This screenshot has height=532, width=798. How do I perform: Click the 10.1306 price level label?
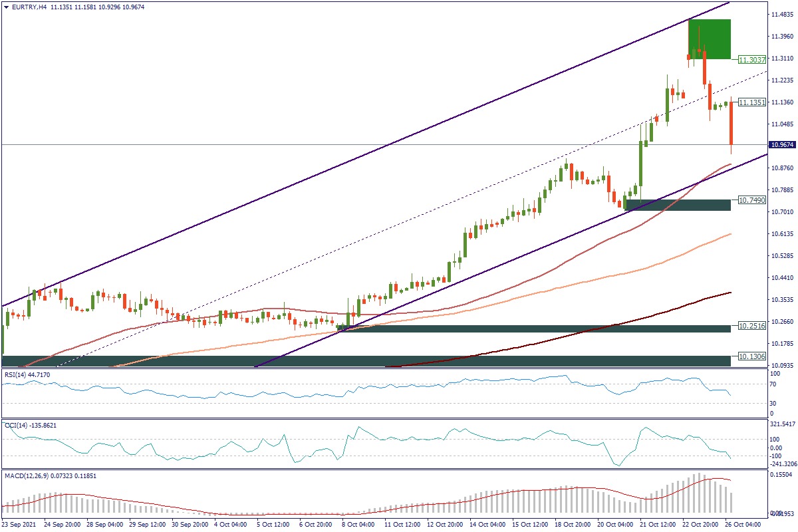752,357
